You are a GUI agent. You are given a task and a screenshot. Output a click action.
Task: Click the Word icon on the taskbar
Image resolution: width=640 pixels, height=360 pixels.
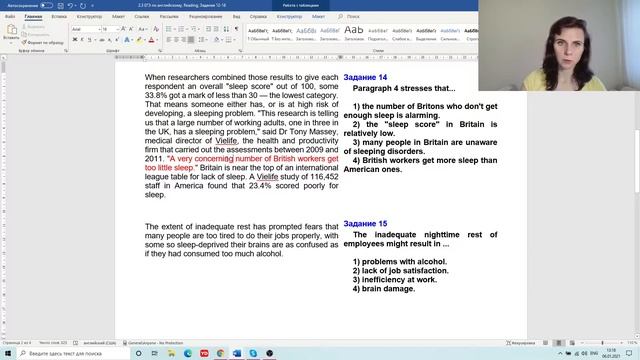point(237,353)
